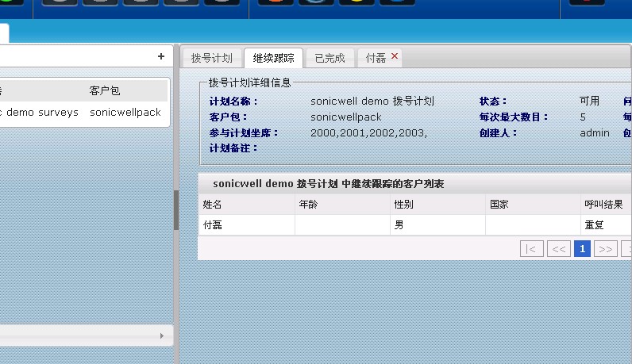The image size is (632, 364).
Task: Switch to the 已完成 tab
Action: [329, 58]
